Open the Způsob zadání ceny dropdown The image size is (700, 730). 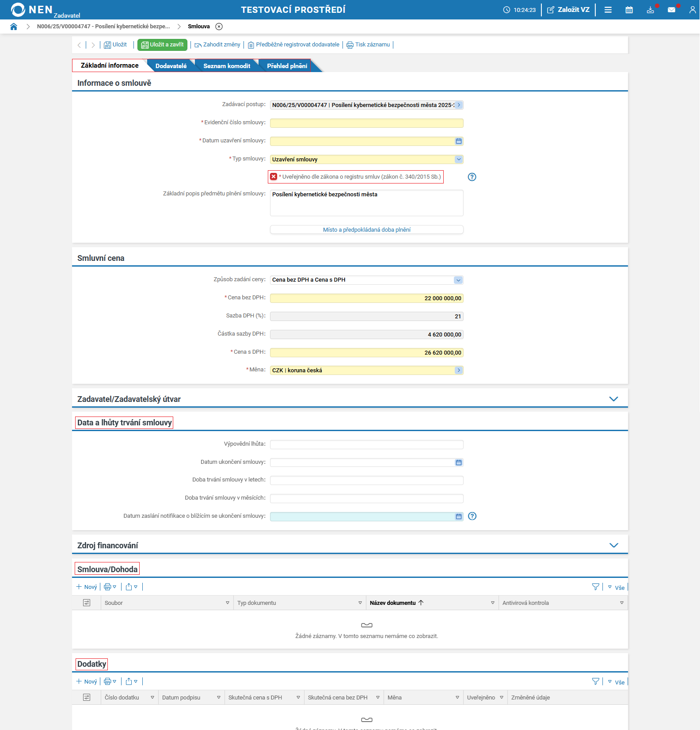pyautogui.click(x=458, y=280)
